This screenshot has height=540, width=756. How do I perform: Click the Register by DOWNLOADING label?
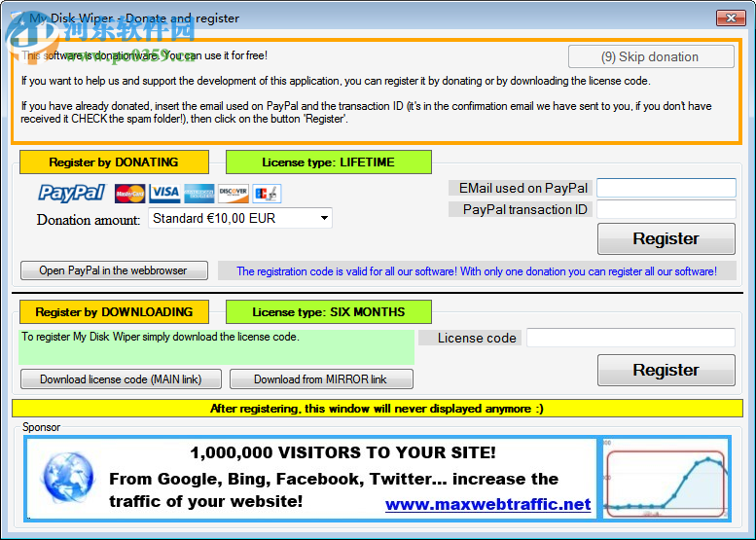[x=114, y=312]
